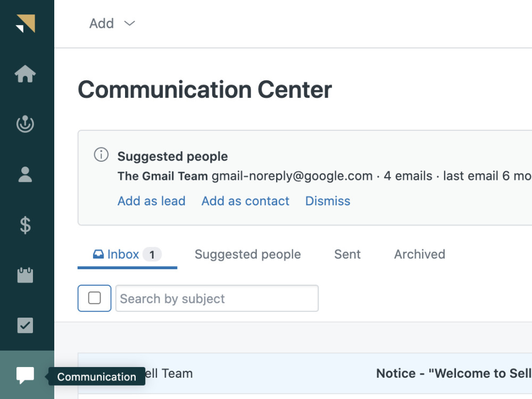Toggle the select all emails checkbox

94,298
